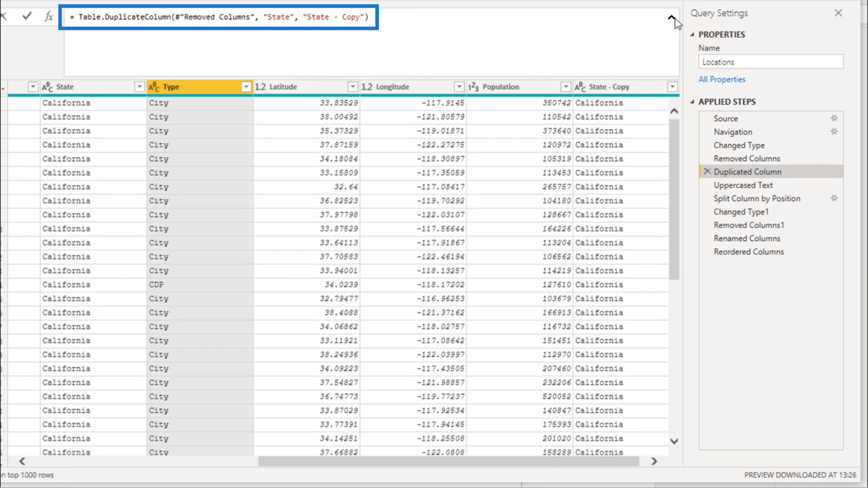Select the Removed Columns step
The height and width of the screenshot is (488, 868).
(746, 158)
